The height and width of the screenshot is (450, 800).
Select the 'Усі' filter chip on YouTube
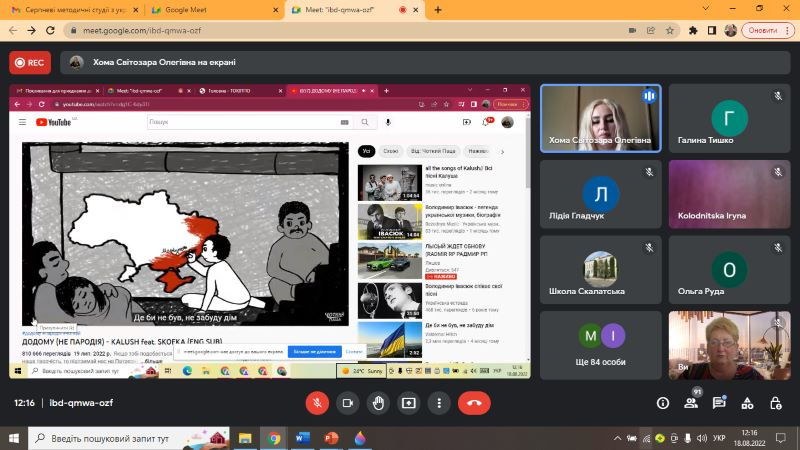pyautogui.click(x=366, y=151)
